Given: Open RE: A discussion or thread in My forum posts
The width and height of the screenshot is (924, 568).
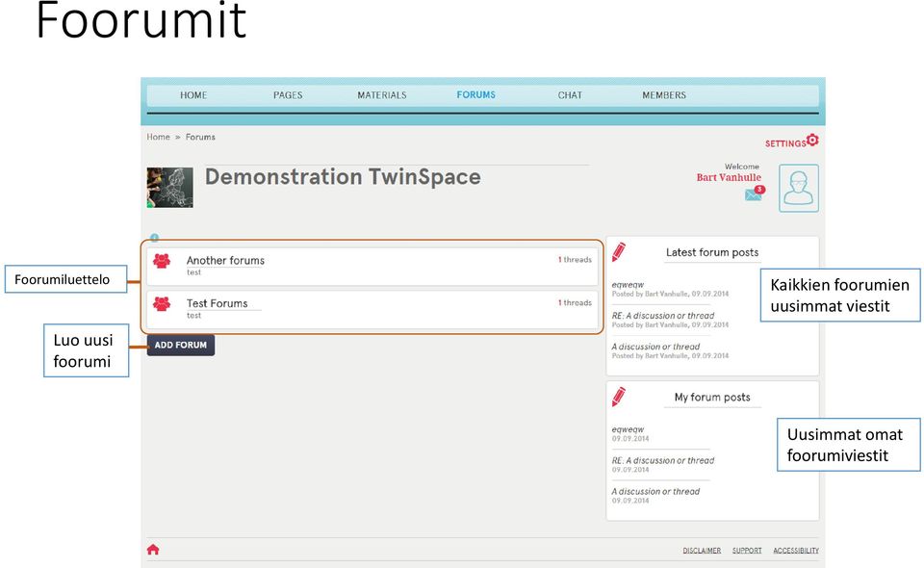Looking at the screenshot, I should (x=663, y=461).
